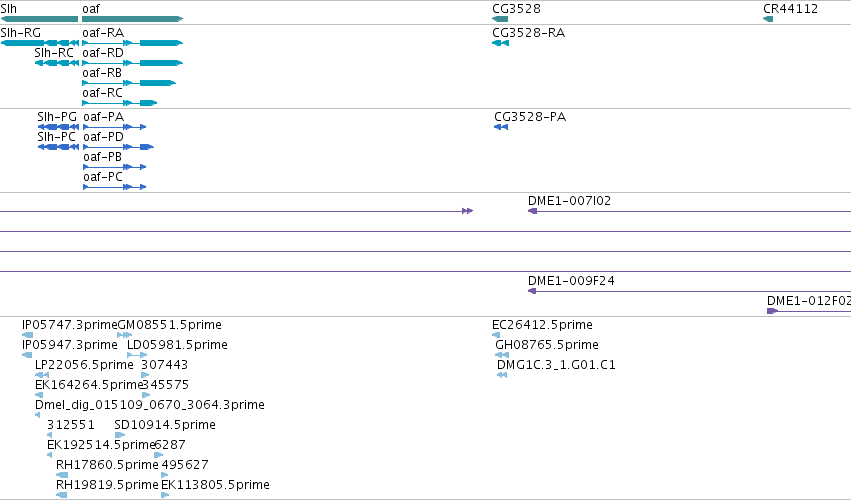This screenshot has width=851, height=500.
Task: Click the CG3528 gene glyph
Action: (500, 19)
